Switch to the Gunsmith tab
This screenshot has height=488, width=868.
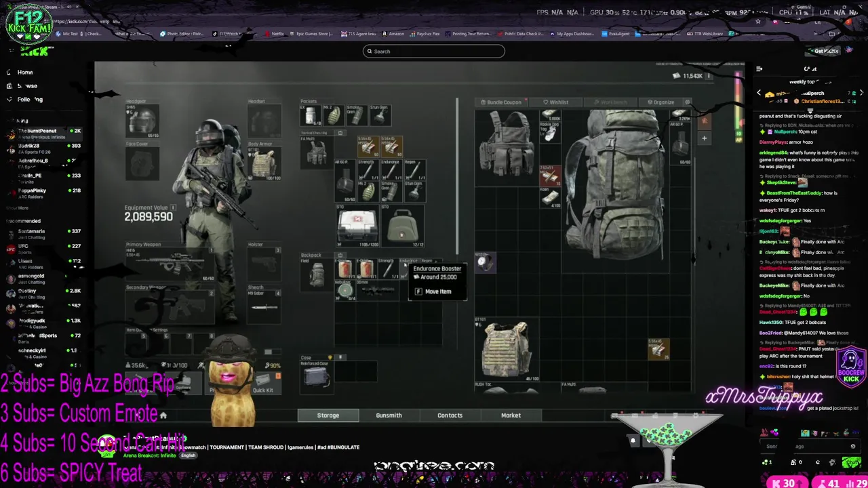(x=389, y=415)
